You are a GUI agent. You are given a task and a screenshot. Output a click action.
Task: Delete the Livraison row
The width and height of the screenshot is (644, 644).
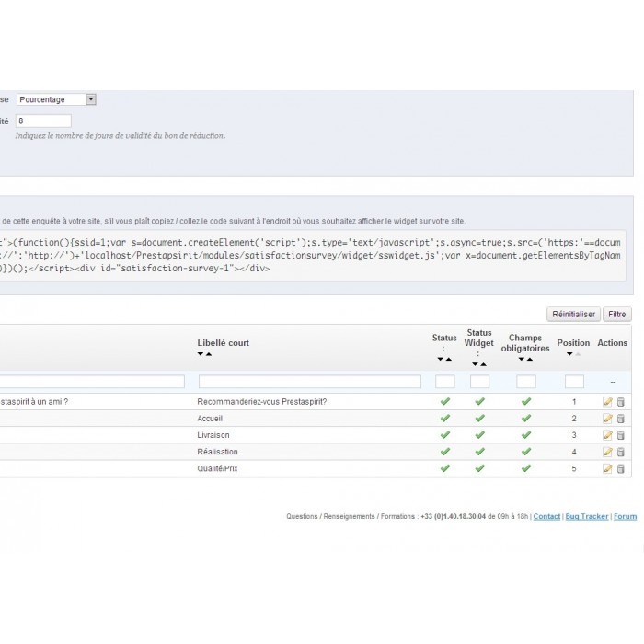[x=621, y=435]
